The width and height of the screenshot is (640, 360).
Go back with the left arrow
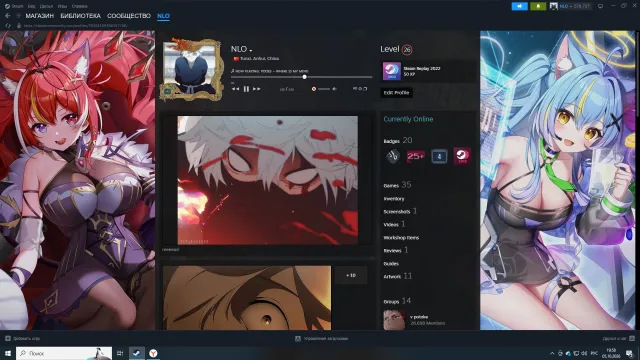(7, 16)
